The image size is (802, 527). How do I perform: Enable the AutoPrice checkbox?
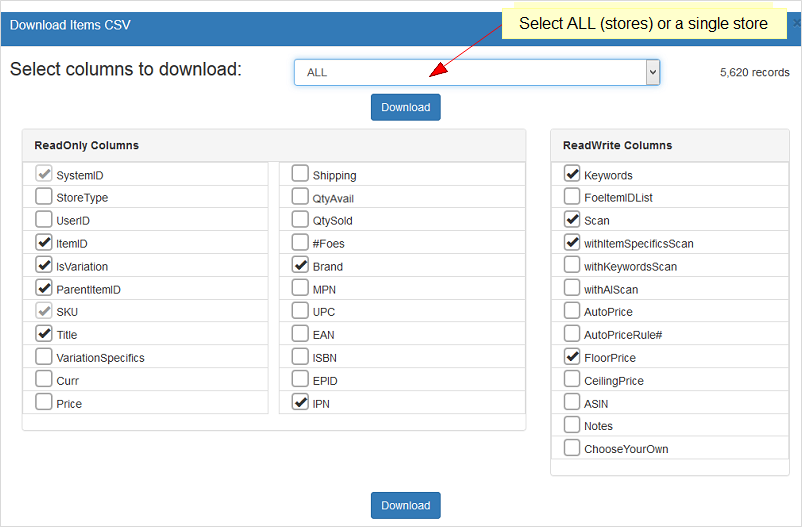(572, 311)
